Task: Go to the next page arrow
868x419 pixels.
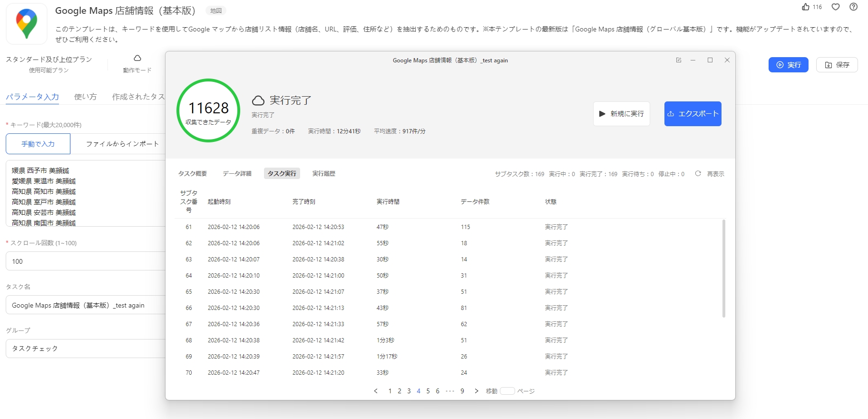Action: click(477, 391)
